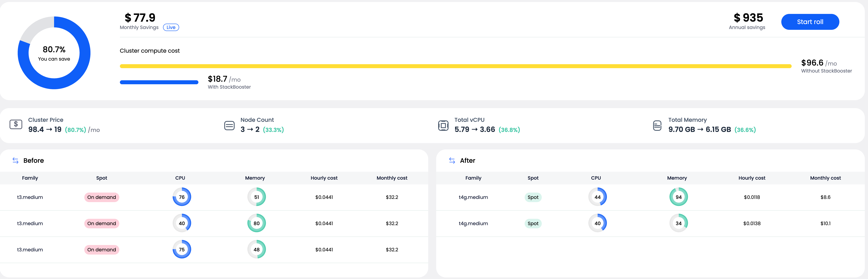This screenshot has width=868, height=279.
Task: Sort After table by Hourly cost header
Action: pos(751,178)
